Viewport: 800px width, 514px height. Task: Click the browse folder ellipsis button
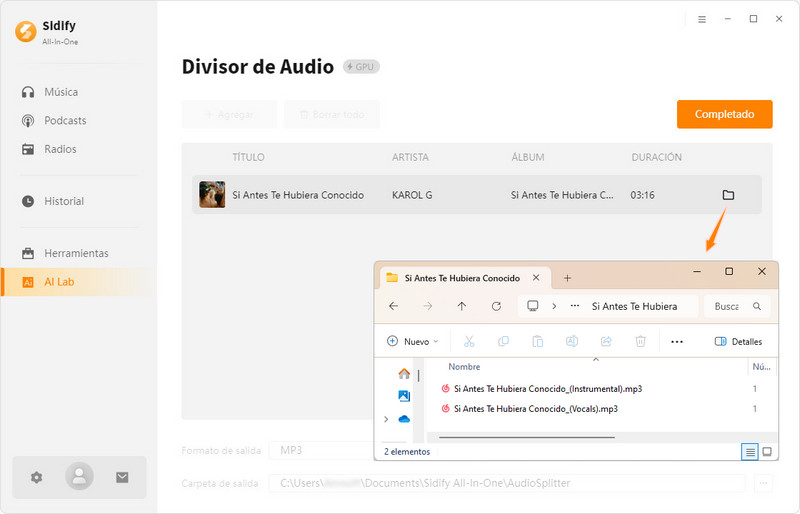click(763, 483)
